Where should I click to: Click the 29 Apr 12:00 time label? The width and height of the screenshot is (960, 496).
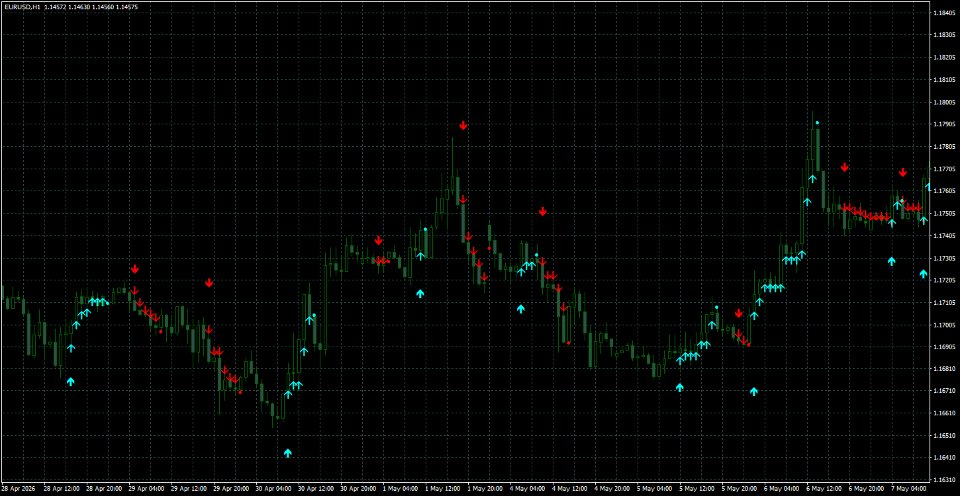click(x=189, y=489)
